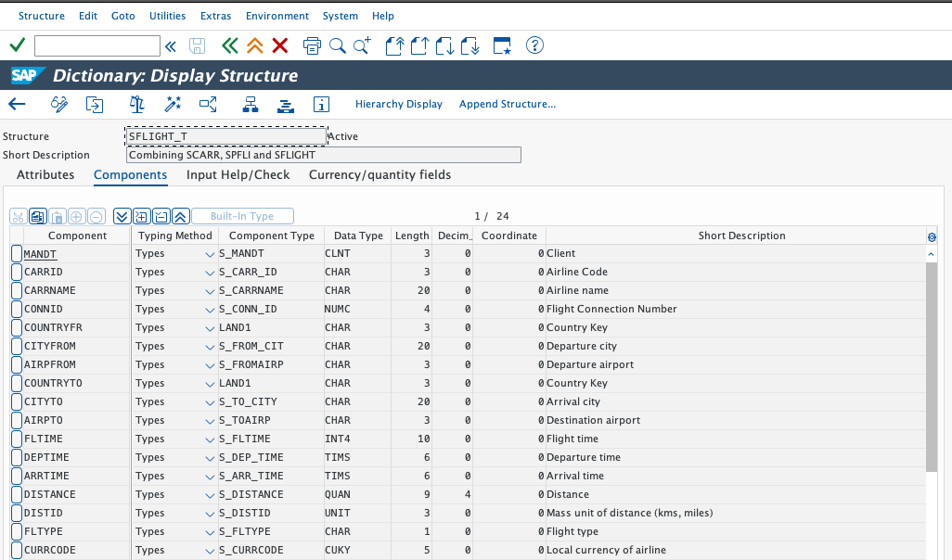Viewport: 952px width, 560px height.
Task: Toggle Display/Change pencil icon
Action: [58, 105]
